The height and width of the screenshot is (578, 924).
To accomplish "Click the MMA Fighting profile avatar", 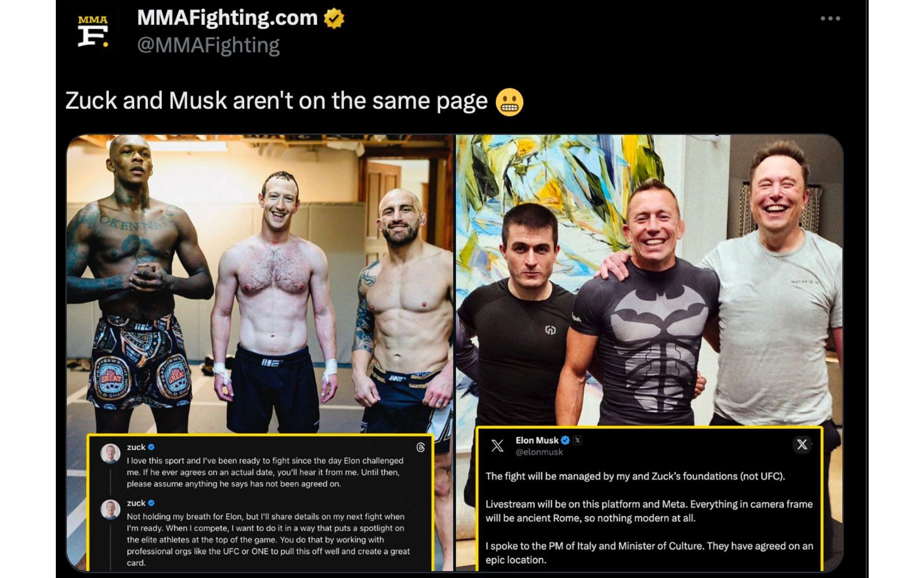I will click(x=93, y=32).
